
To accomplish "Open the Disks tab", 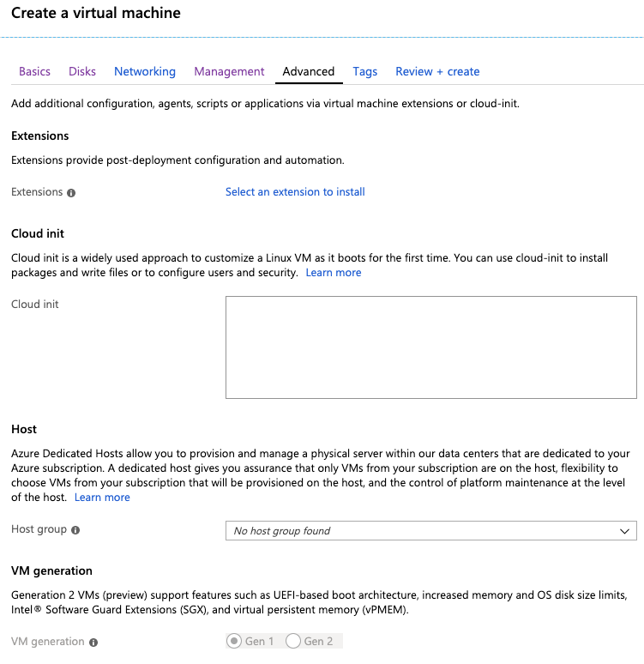I will click(82, 71).
